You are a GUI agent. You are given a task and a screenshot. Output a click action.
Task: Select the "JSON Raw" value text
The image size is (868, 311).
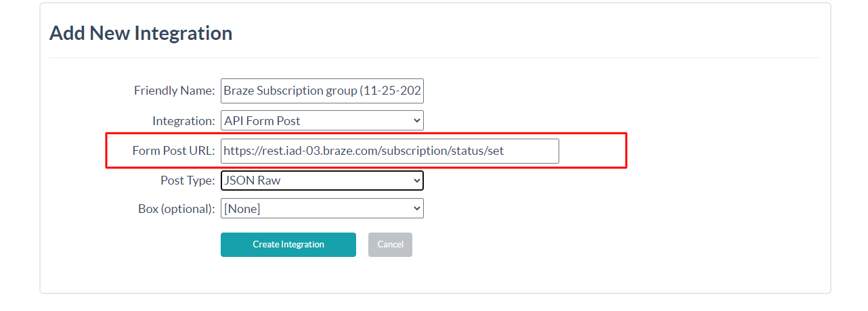(x=252, y=181)
